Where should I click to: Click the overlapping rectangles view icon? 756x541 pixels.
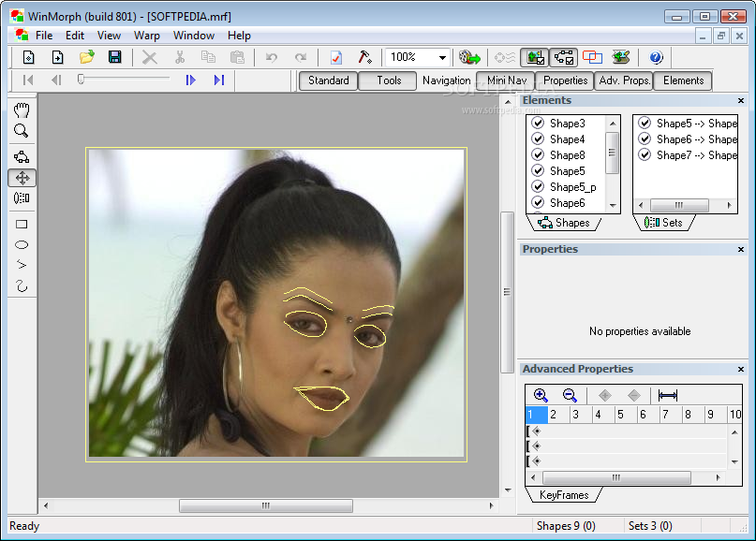click(x=592, y=57)
